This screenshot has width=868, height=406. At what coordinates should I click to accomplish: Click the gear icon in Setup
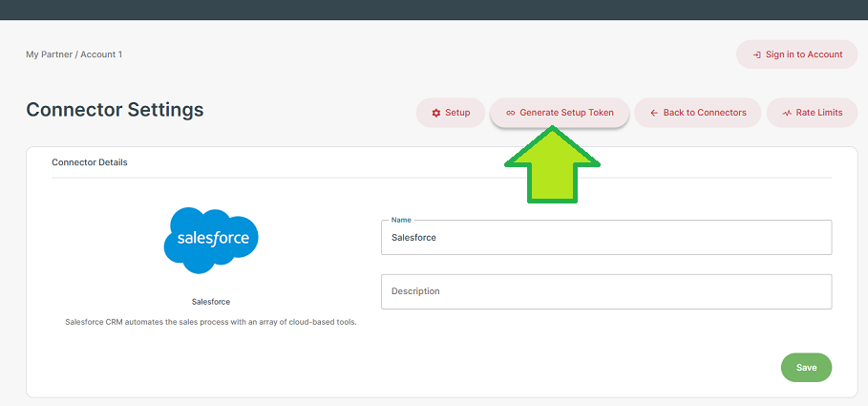436,113
